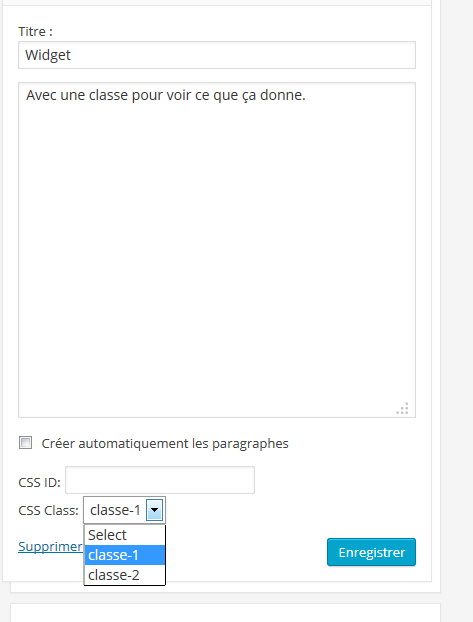Click the textarea resize grip handle

coord(403,409)
